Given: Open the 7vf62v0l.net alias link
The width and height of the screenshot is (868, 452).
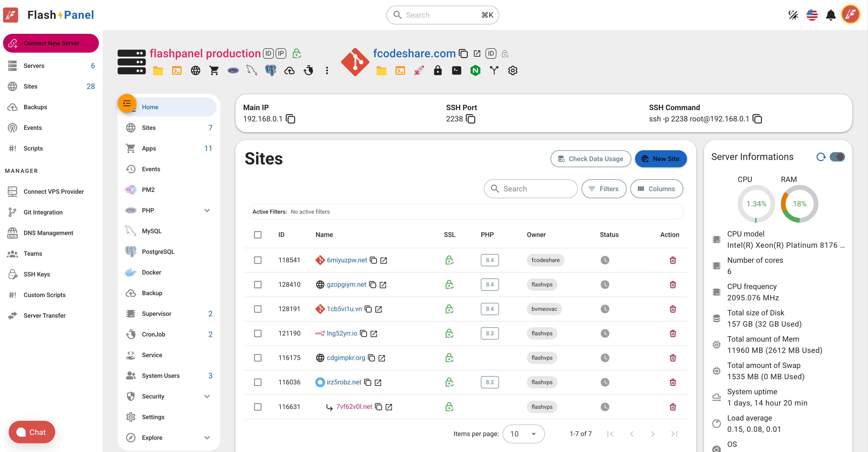Looking at the screenshot, I should [x=354, y=407].
